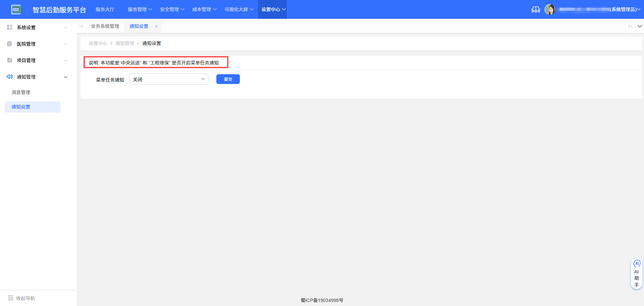Click the 通知管理 speaker icon
This screenshot has width=644, height=306.
10,77
